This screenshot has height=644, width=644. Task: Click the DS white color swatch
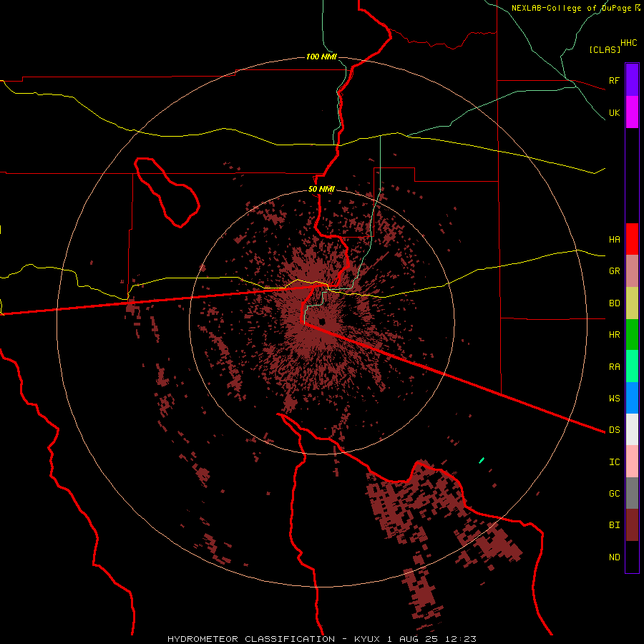pyautogui.click(x=632, y=429)
